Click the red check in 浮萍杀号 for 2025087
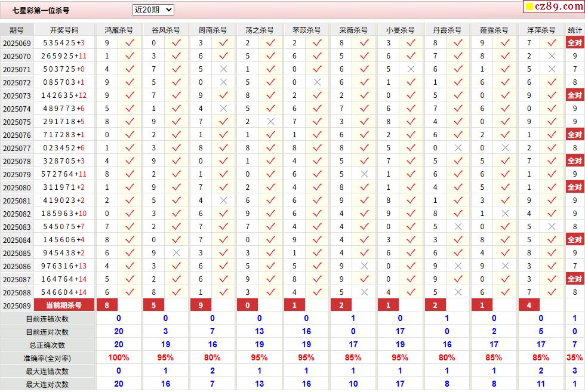The width and height of the screenshot is (585, 392). pyautogui.click(x=552, y=279)
